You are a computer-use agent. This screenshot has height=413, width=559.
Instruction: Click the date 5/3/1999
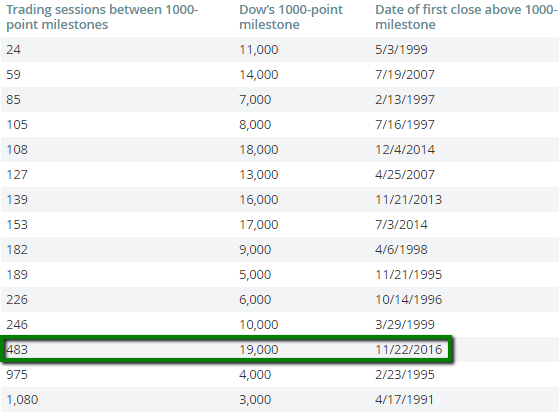[401, 50]
